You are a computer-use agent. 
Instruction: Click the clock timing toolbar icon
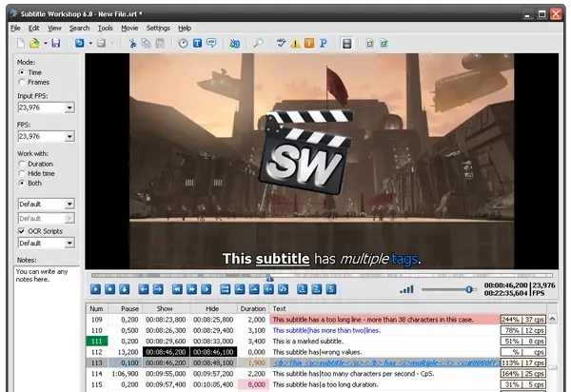(x=184, y=44)
